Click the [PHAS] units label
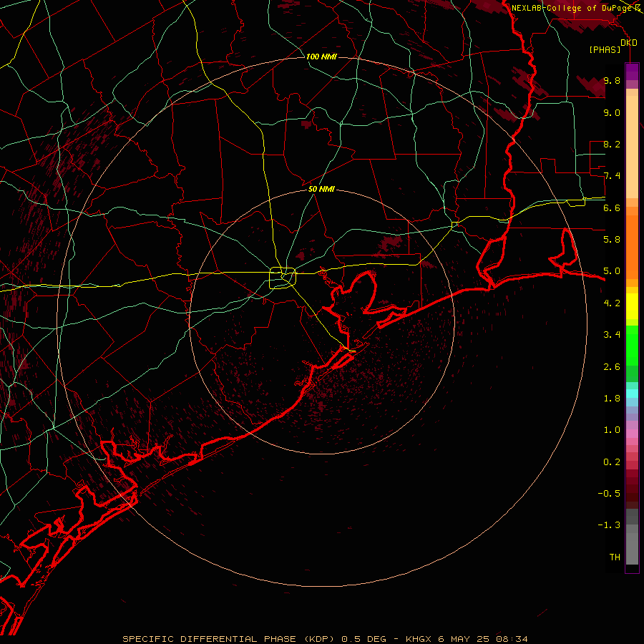 tap(605, 50)
